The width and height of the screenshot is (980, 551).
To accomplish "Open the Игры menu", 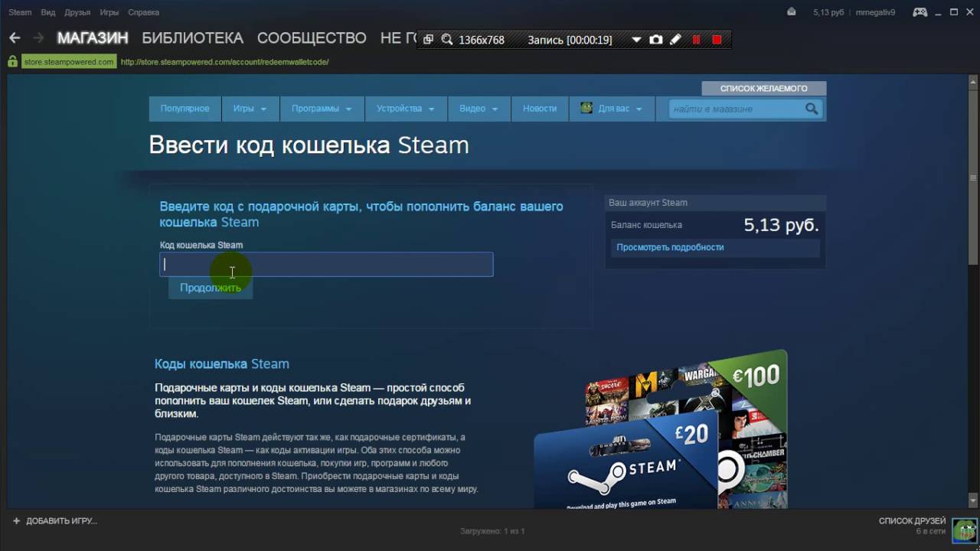I will pos(109,12).
